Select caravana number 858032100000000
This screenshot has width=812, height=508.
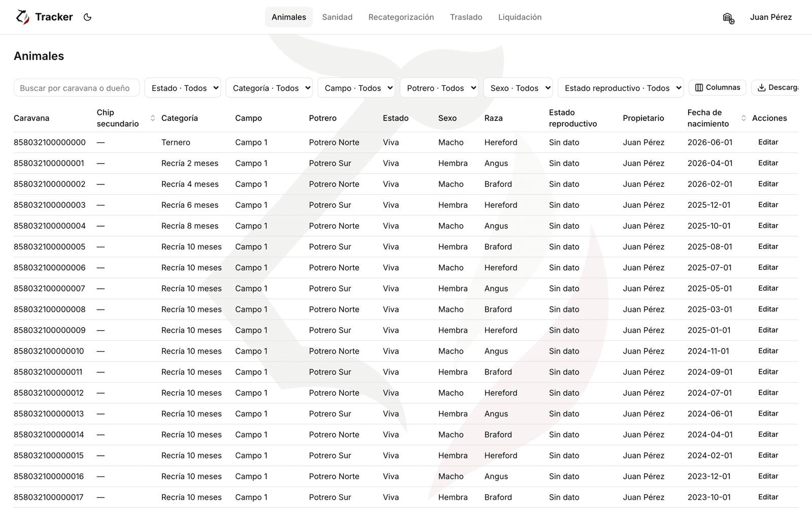coord(50,142)
